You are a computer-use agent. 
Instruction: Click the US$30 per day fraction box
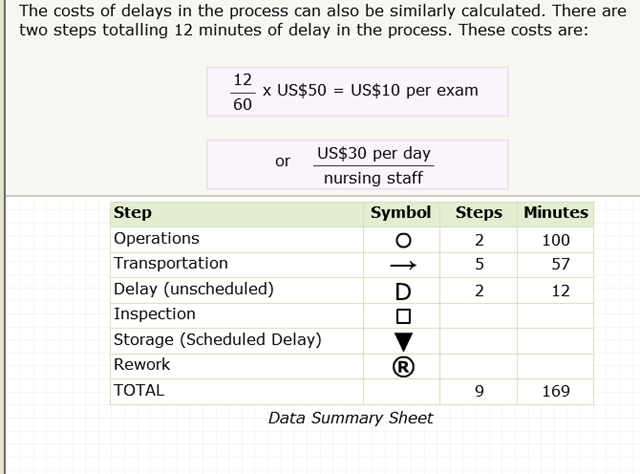click(x=357, y=165)
